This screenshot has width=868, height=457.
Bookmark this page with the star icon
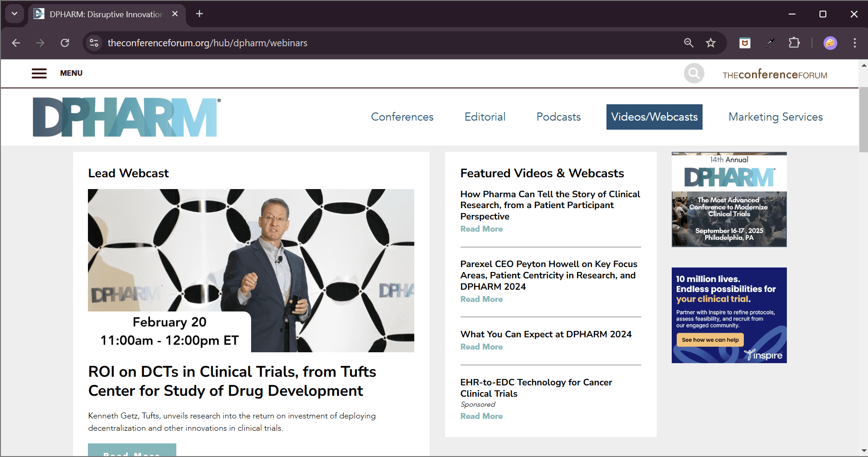[711, 43]
